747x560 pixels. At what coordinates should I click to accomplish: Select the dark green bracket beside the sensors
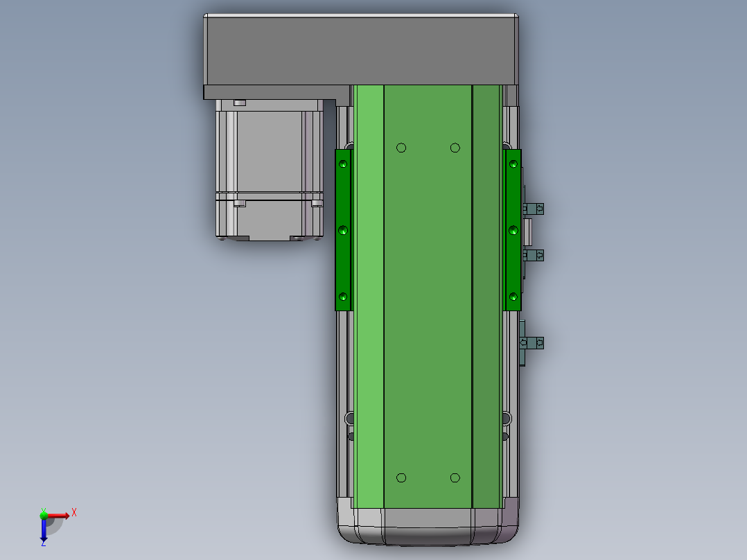pos(513,230)
